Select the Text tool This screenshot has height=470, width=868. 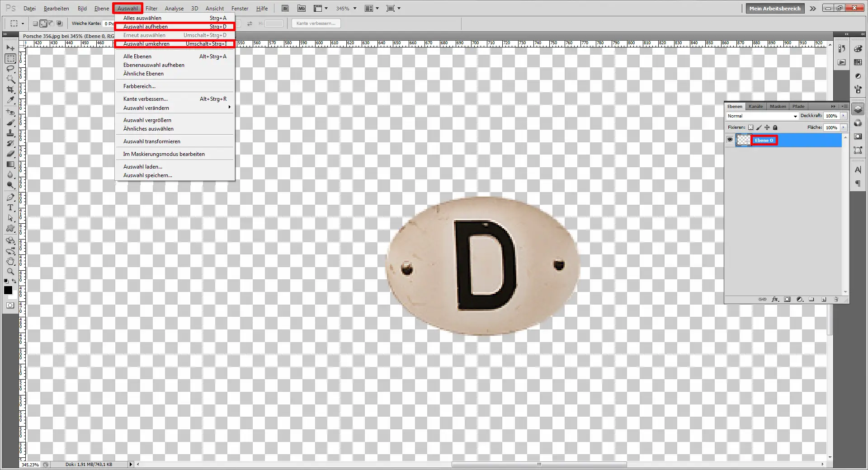pyautogui.click(x=10, y=208)
